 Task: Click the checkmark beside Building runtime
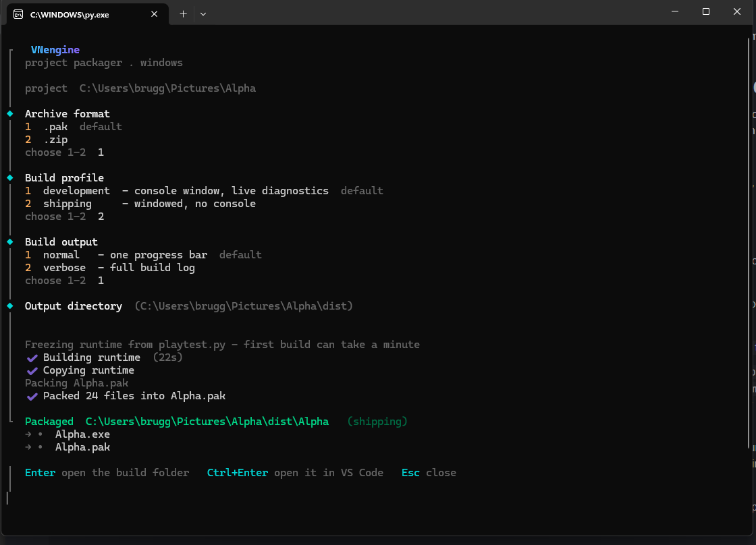point(32,358)
